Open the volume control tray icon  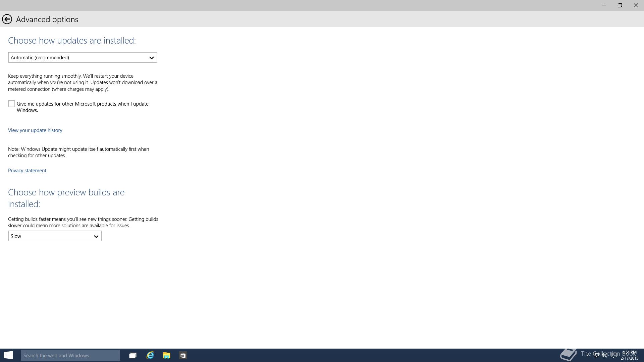pos(604,355)
